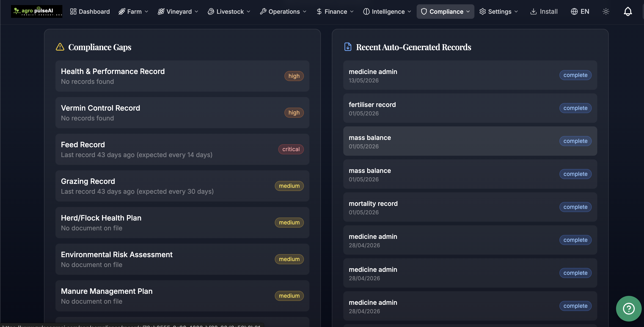Open the medicine admin 13/05/2026 record

pyautogui.click(x=470, y=75)
